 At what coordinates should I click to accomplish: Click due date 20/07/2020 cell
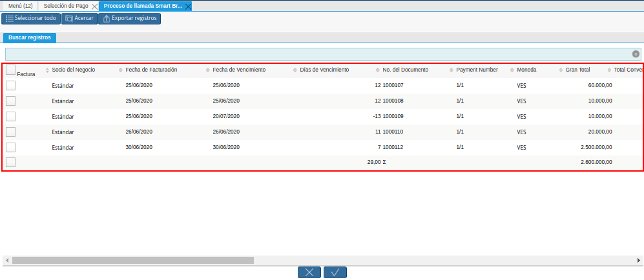[226, 116]
